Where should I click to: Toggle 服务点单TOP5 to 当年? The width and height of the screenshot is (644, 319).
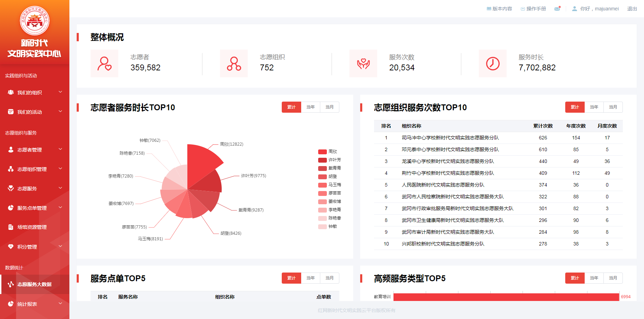coord(311,278)
